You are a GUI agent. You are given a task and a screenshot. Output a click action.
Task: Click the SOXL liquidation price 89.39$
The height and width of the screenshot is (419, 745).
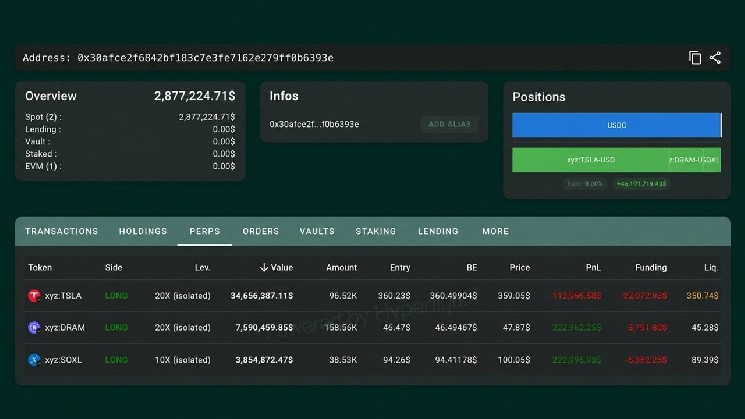pyautogui.click(x=705, y=360)
